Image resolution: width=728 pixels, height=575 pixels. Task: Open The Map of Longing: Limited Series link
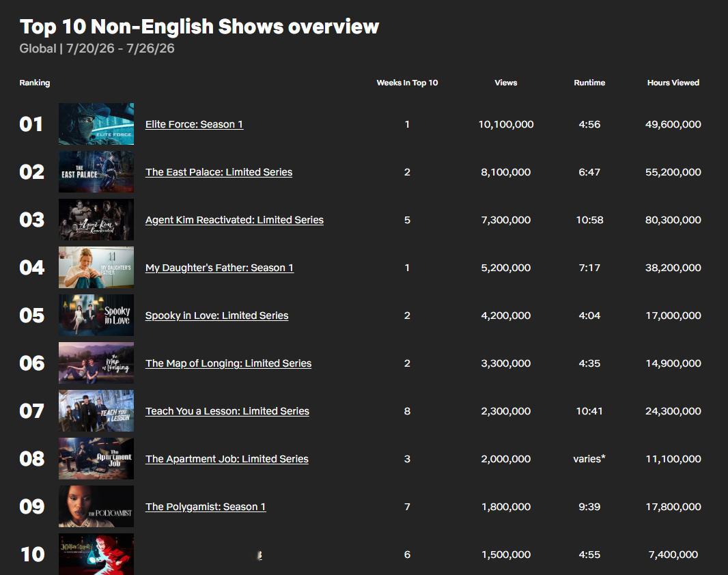point(228,363)
